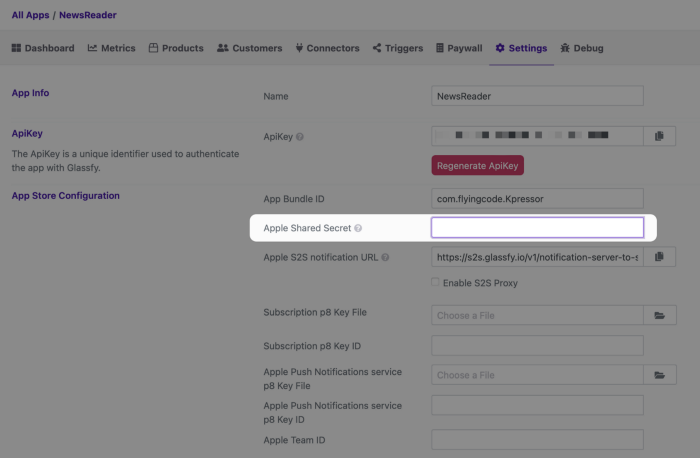This screenshot has width=700, height=458.
Task: Show help for ApiKey field
Action: (x=300, y=137)
